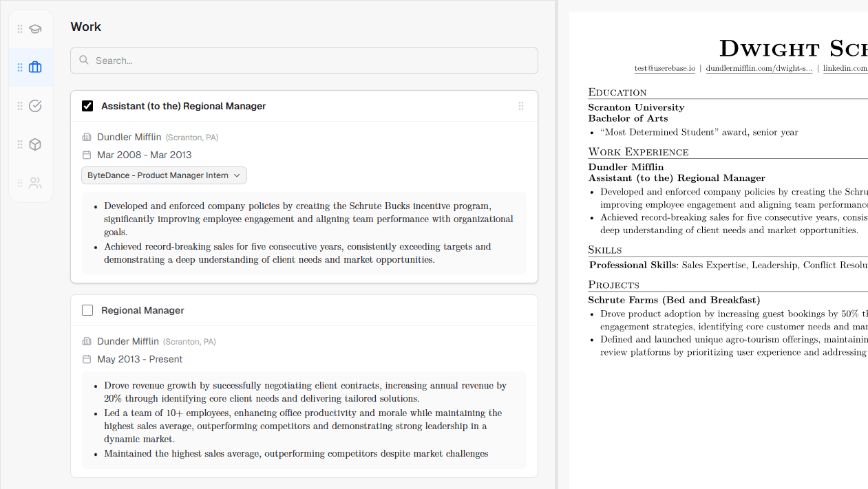
Task: Check the Regional Manager entry checkbox
Action: click(x=87, y=310)
